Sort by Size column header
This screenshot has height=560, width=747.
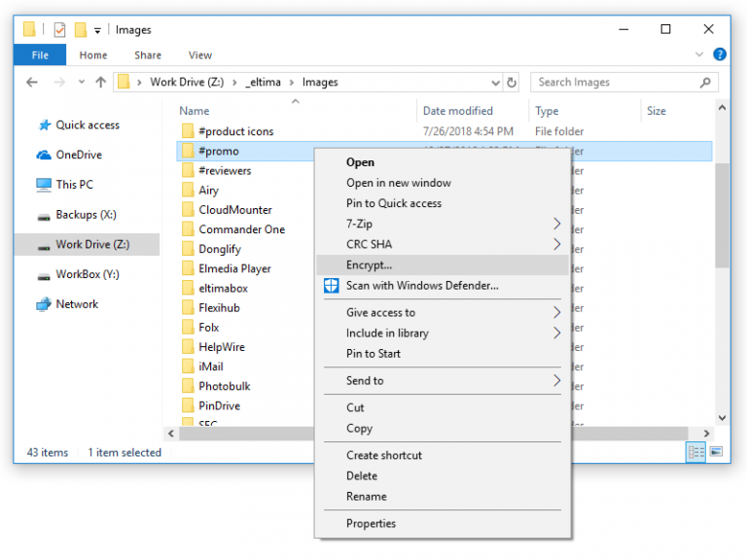tap(656, 111)
